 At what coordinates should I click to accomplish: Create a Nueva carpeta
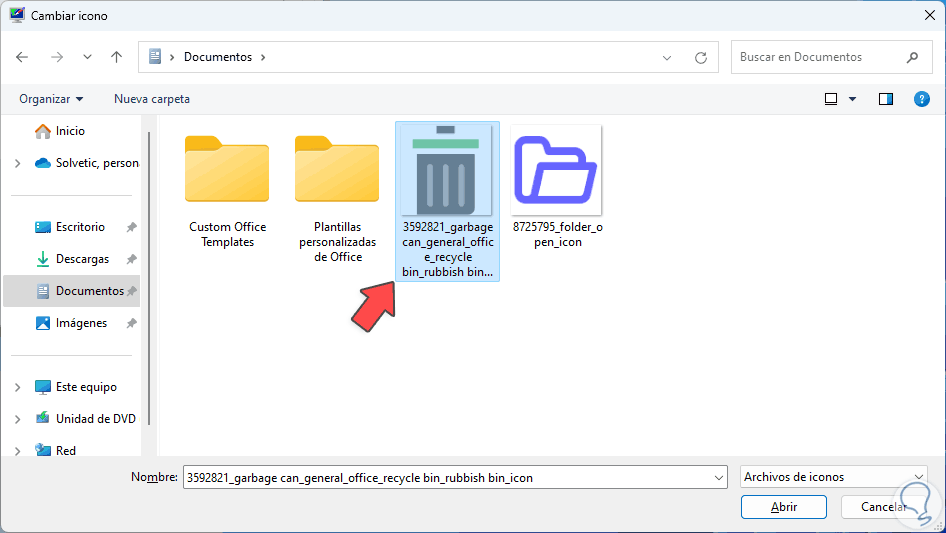(151, 99)
